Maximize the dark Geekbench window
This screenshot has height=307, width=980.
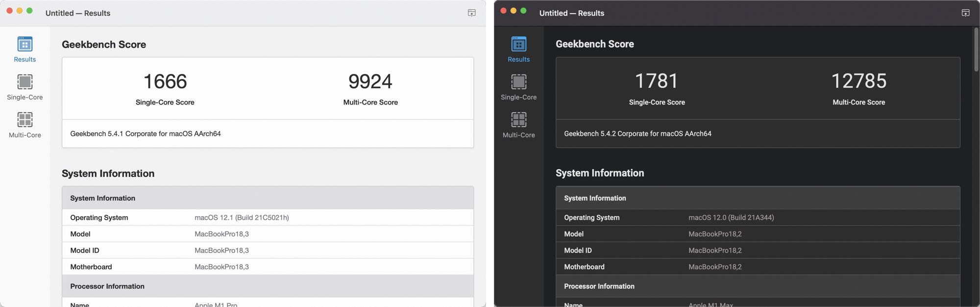pos(523,11)
